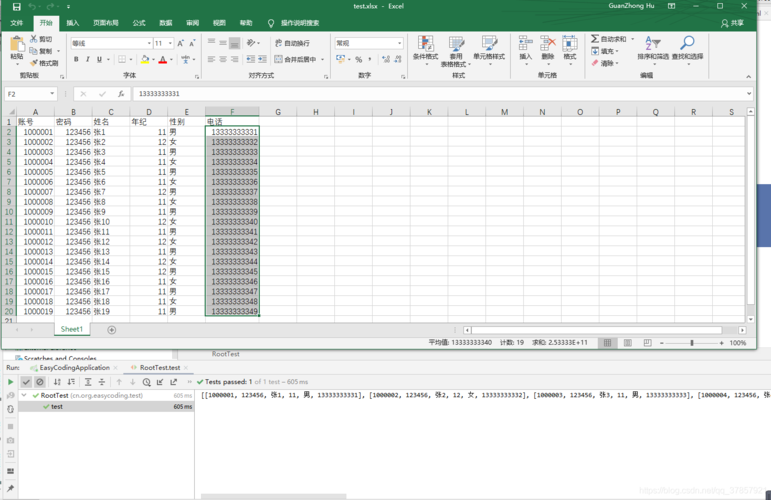The image size is (771, 500).
Task: Click the Wrap Text button
Action: (x=292, y=43)
